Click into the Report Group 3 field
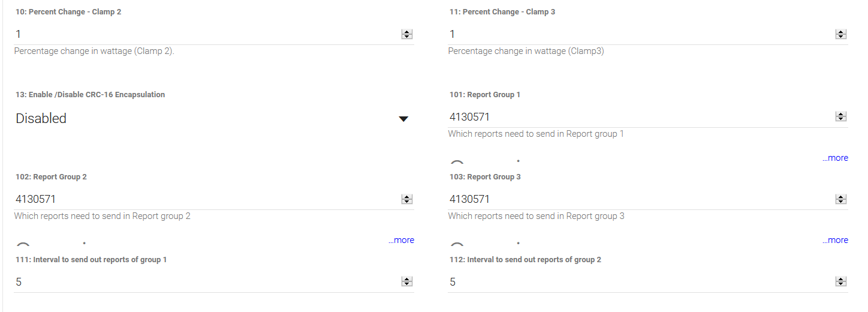 pos(638,199)
